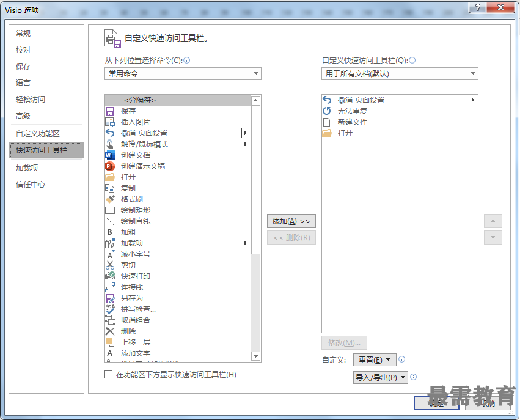Open the 语言 options category
This screenshot has width=520, height=420.
[x=23, y=83]
